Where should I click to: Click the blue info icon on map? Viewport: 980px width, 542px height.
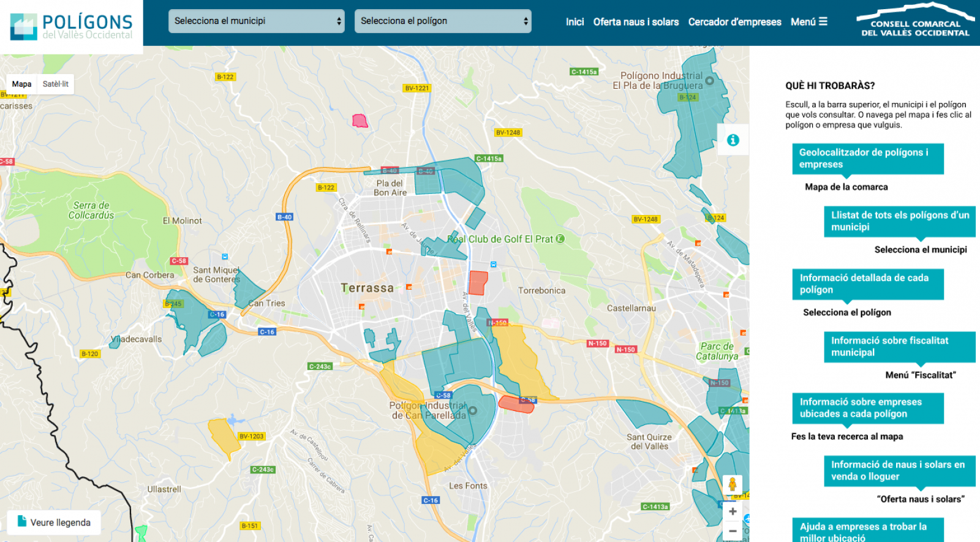[733, 140]
